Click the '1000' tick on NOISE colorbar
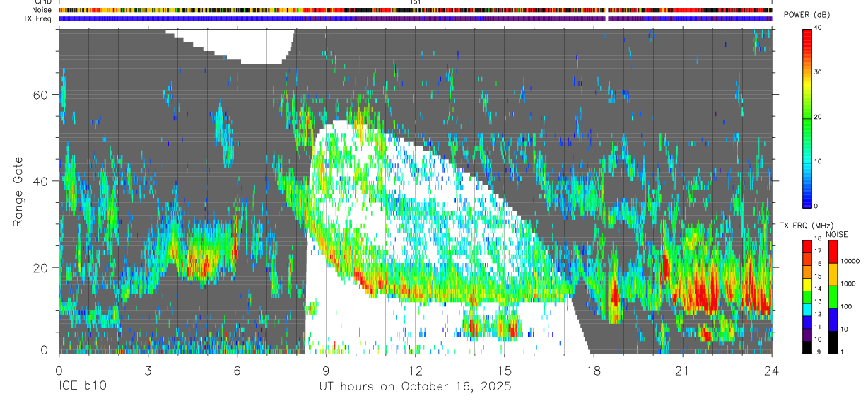868x401 pixels. pos(849,283)
